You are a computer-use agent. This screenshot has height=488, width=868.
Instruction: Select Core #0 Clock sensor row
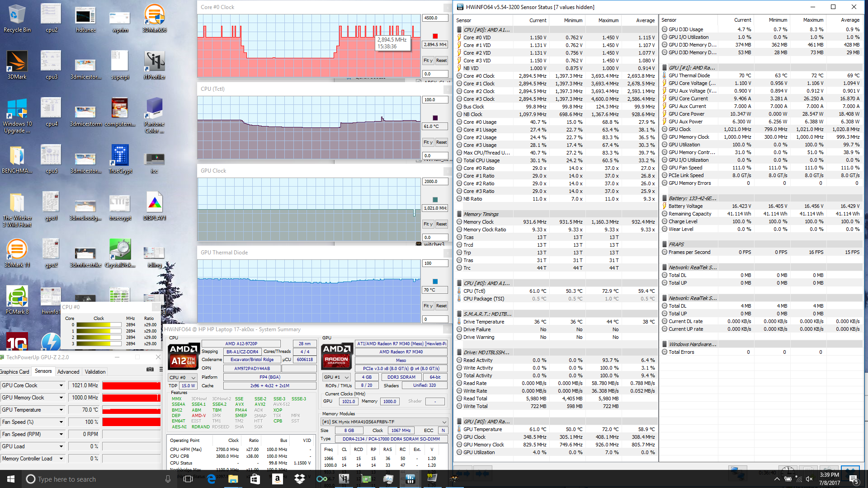coord(556,76)
